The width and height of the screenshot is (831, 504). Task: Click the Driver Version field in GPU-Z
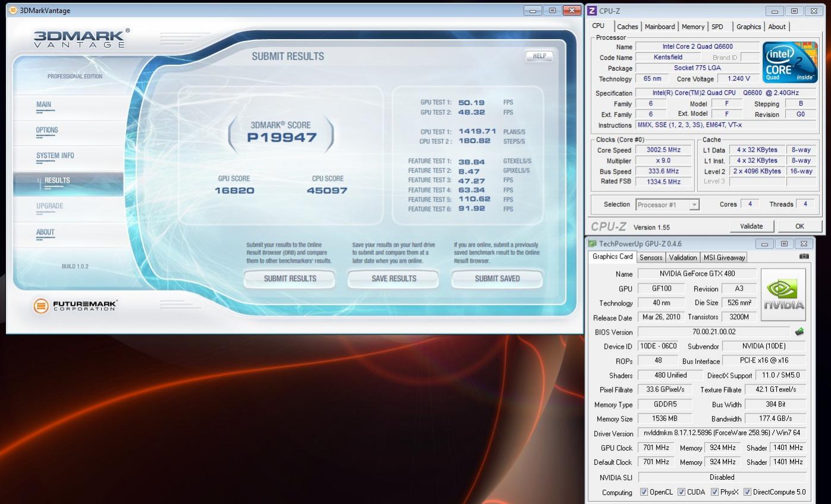tap(722, 433)
